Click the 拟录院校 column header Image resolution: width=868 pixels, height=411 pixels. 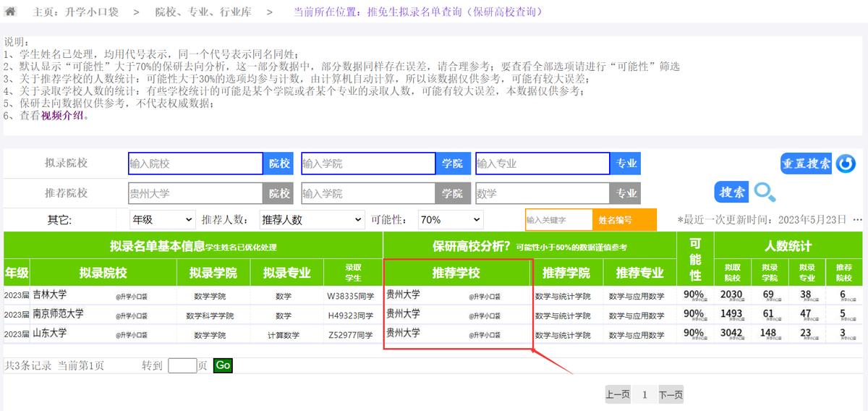[103, 273]
